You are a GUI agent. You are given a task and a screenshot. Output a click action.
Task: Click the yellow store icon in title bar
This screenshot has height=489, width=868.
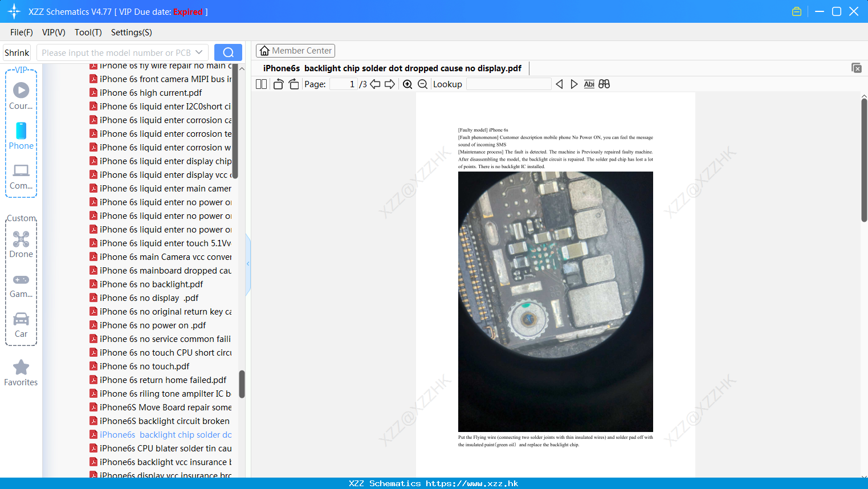click(797, 11)
